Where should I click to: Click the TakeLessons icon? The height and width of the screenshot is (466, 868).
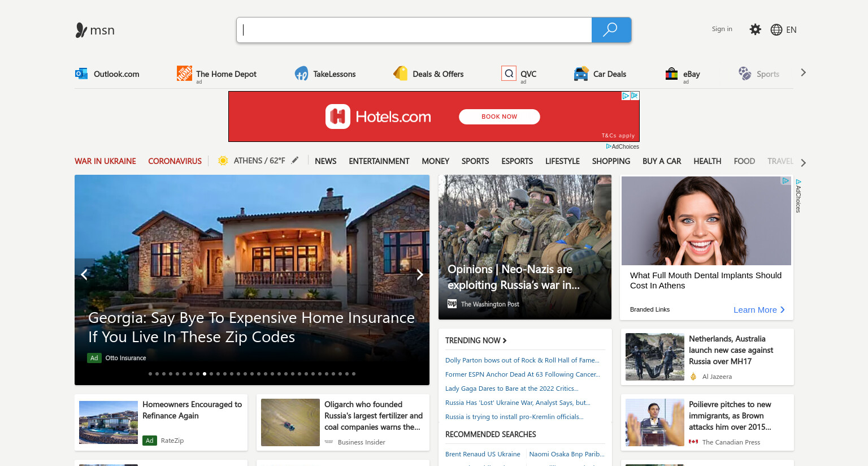(301, 74)
